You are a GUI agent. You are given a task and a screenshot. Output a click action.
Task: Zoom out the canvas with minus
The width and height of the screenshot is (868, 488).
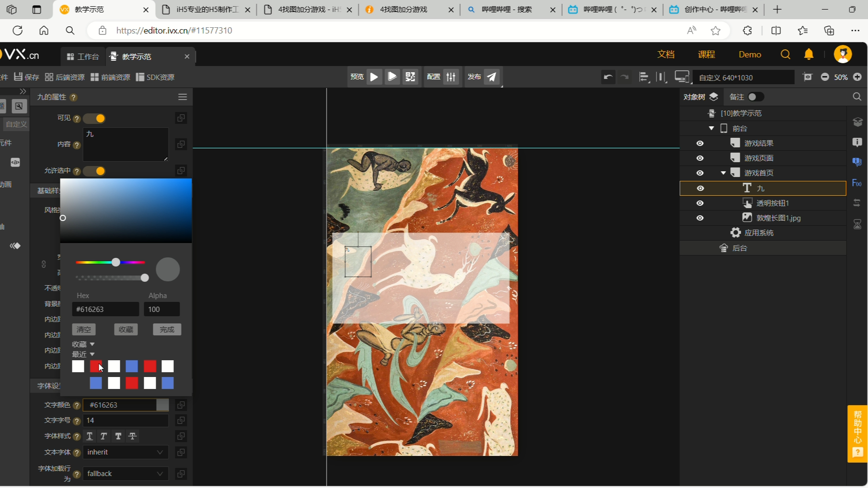pos(825,77)
